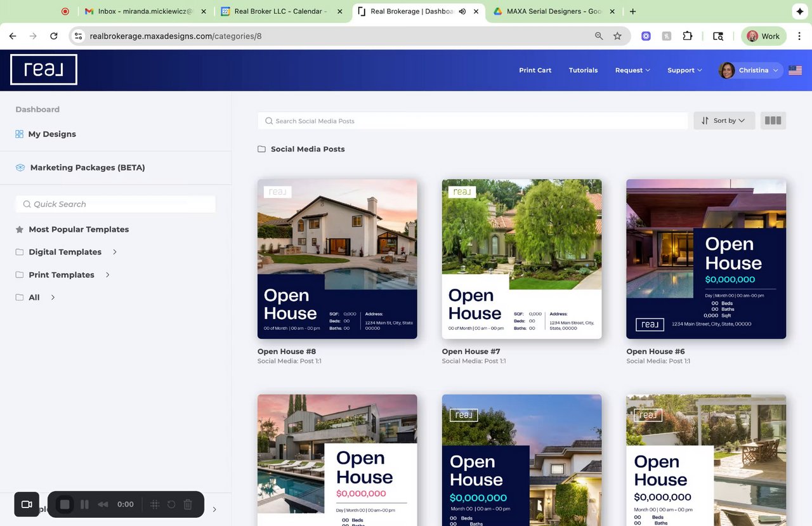
Task: Click the chevron right of the recorder bar
Action: click(x=214, y=509)
